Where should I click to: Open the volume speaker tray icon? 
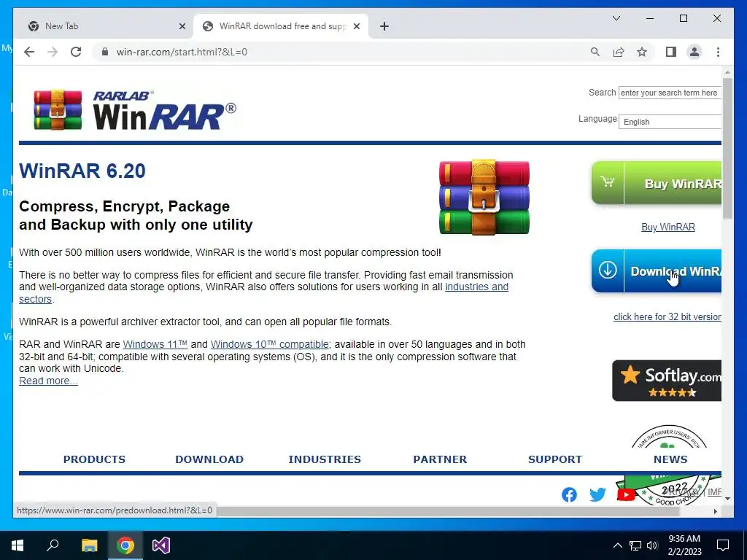pos(652,545)
